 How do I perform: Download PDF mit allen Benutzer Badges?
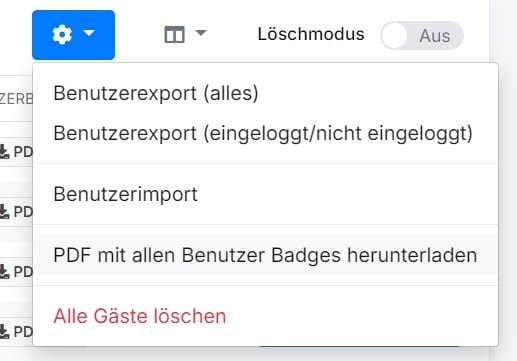tap(265, 255)
